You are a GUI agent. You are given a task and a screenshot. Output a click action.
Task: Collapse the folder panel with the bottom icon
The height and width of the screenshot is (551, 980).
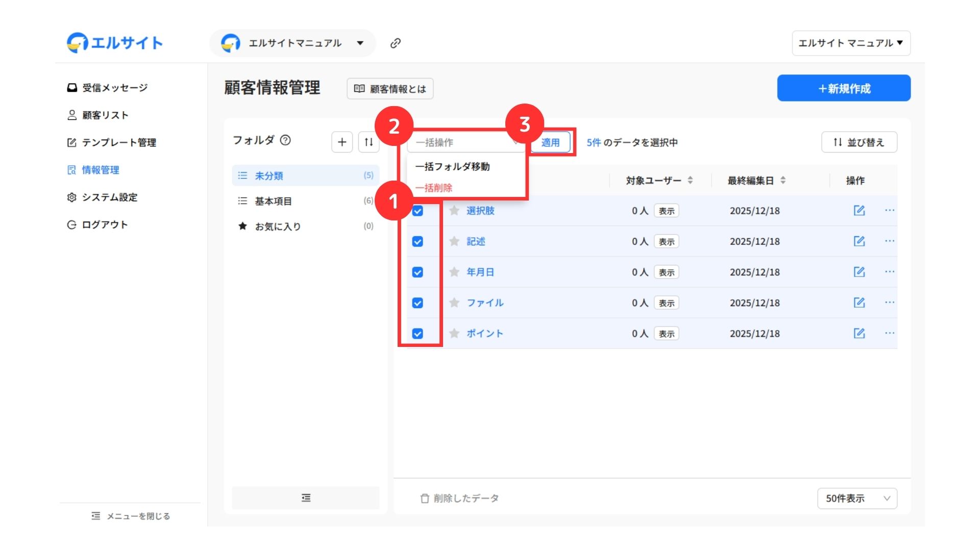click(306, 497)
